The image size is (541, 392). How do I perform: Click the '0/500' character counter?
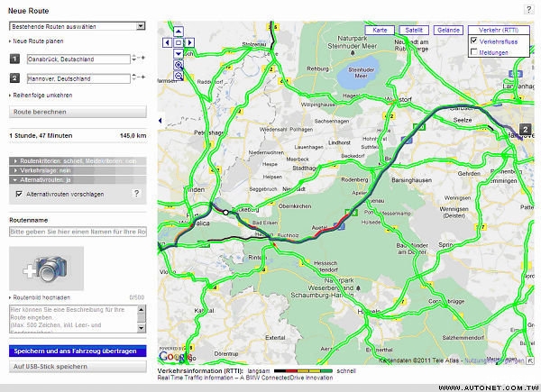(x=137, y=297)
